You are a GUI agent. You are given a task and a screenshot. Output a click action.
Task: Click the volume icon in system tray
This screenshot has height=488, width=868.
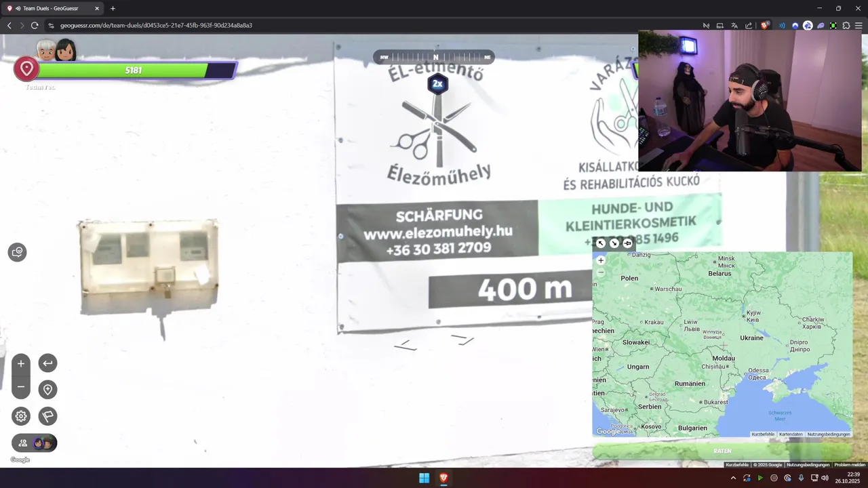pos(825,478)
